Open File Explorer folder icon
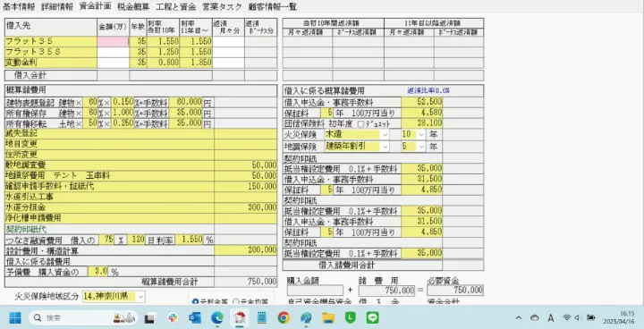This screenshot has width=644, height=329. [327, 317]
